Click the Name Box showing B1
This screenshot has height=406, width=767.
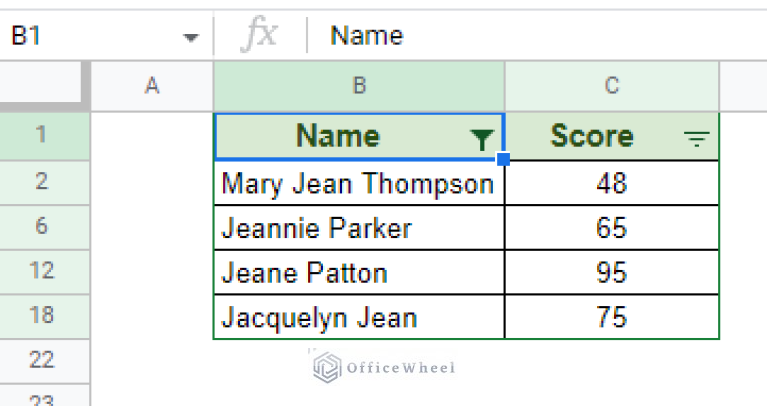90,36
